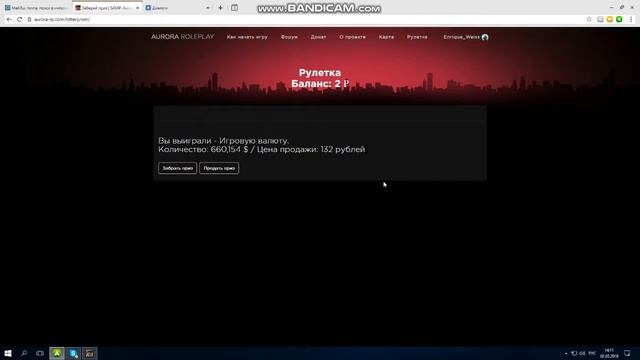Open Windows taskbar search
The height and width of the screenshot is (360, 640).
(24, 353)
